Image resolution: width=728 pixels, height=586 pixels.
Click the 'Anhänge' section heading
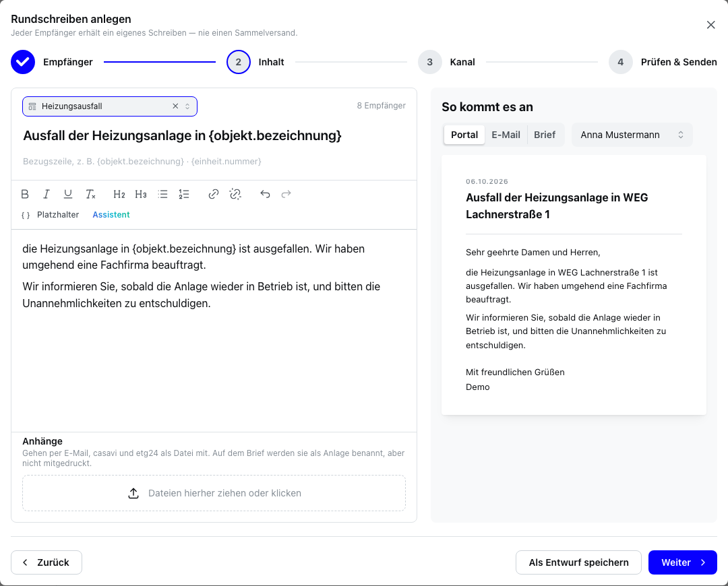[x=42, y=441]
